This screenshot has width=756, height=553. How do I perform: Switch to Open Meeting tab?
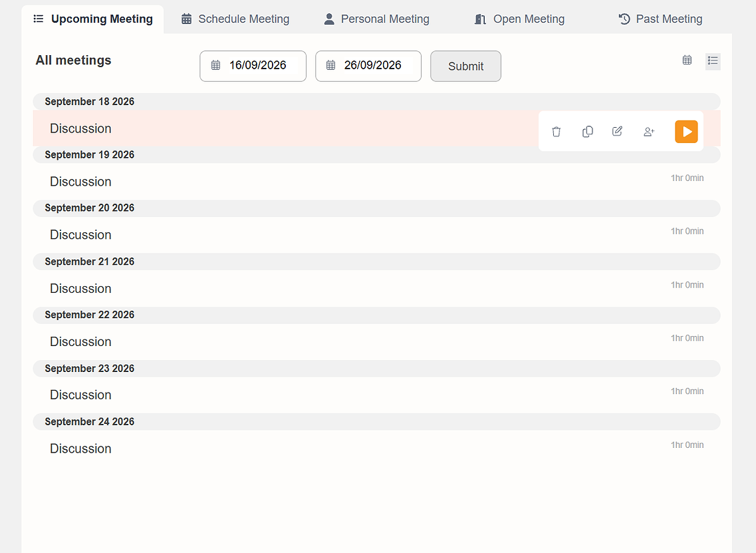519,19
